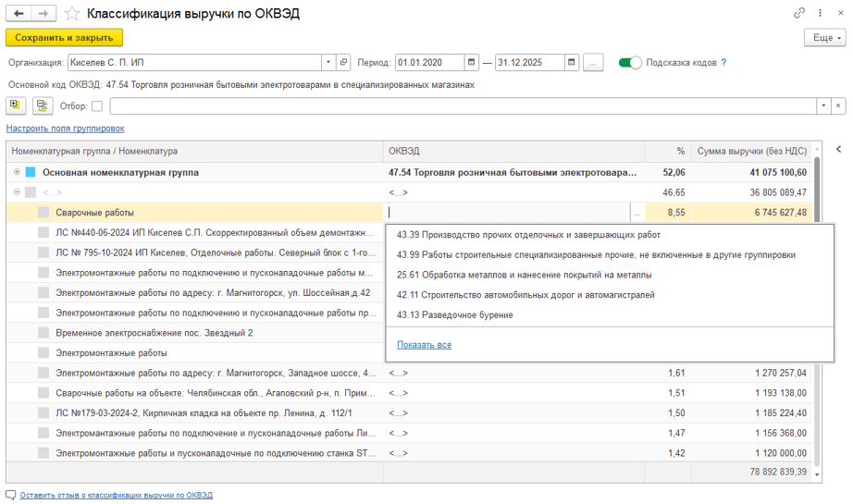853x504 pixels.
Task: Click the open organization card icon
Action: (343, 63)
